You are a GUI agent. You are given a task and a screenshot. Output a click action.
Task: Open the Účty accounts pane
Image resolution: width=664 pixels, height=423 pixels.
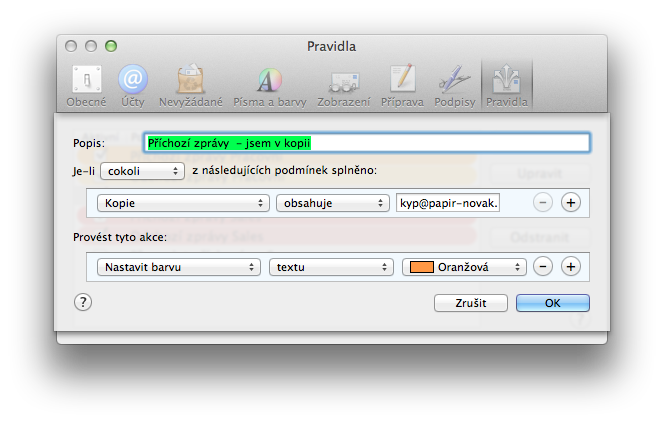click(132, 84)
